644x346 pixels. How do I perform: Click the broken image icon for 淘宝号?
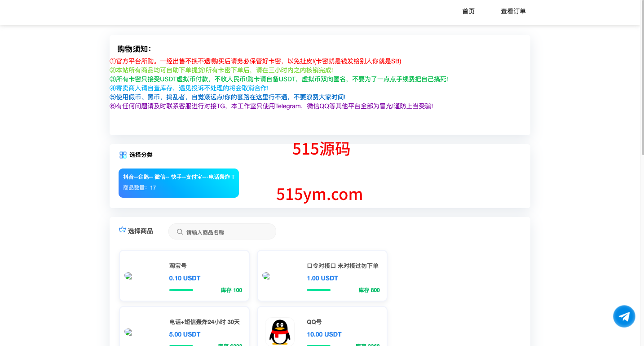(x=128, y=276)
